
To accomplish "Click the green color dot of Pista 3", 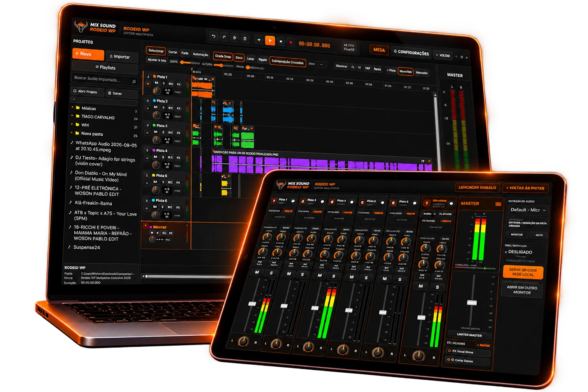I will tap(154, 125).
